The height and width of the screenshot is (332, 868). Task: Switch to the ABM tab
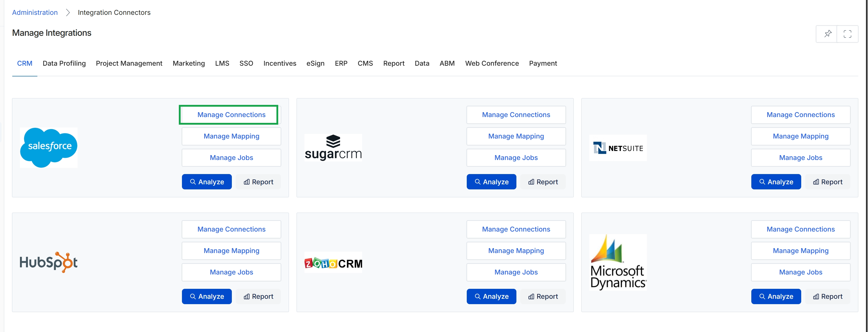coord(447,63)
